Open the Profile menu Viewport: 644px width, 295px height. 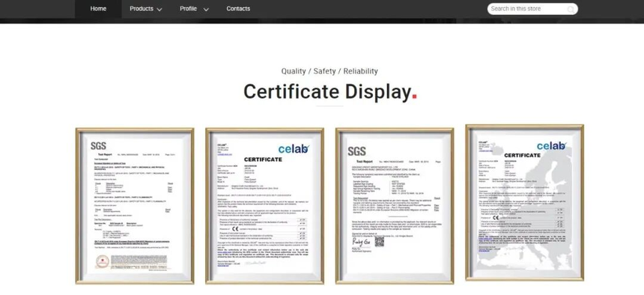pos(188,9)
